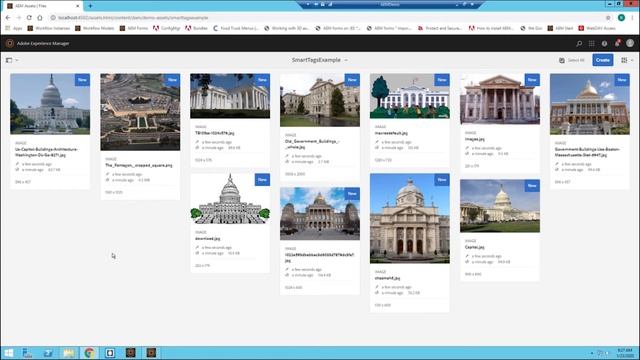Click The_Pentagon_cropped_square.png file name

[x=139, y=165]
